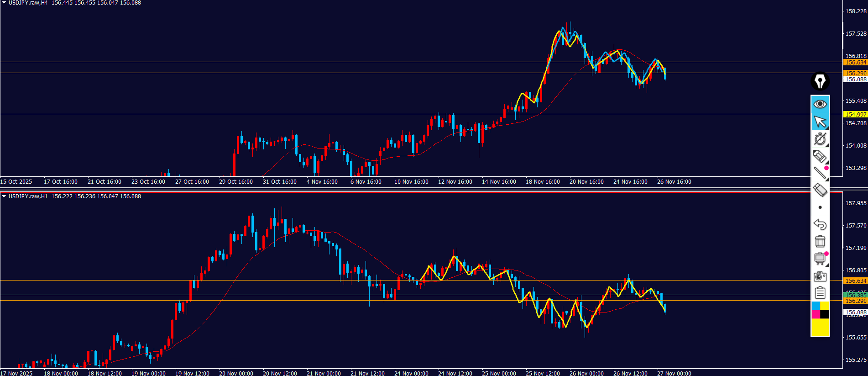
Task: Open the USDJPY H1 chart title dropdown arrow
Action: tap(4, 196)
